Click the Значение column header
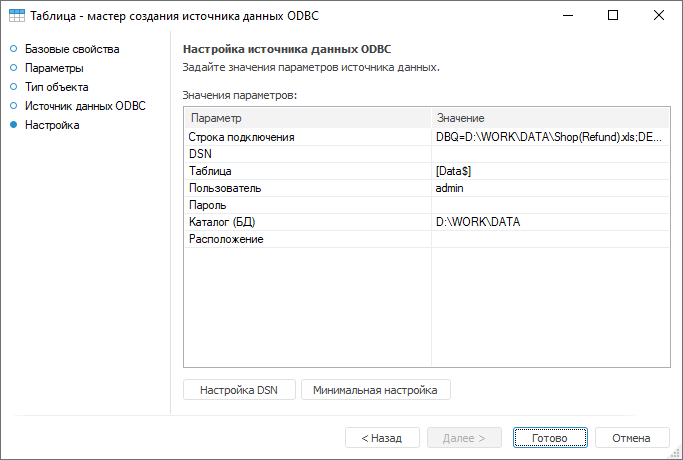683x460 pixels. click(550, 118)
